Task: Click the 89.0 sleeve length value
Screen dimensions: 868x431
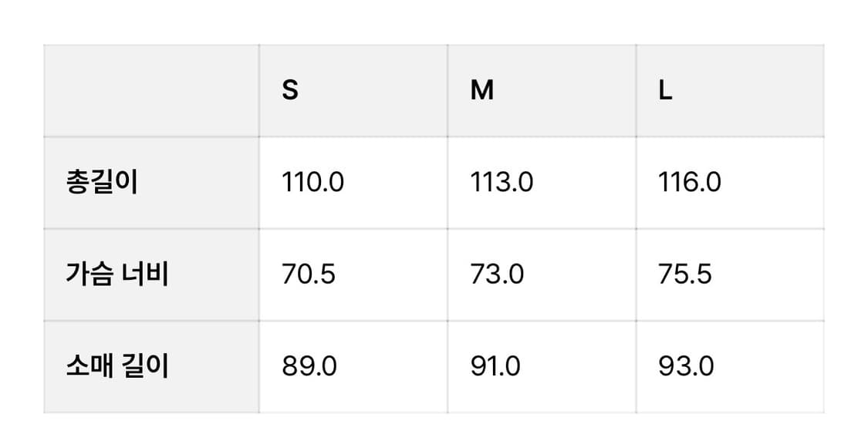Action: pyautogui.click(x=309, y=366)
